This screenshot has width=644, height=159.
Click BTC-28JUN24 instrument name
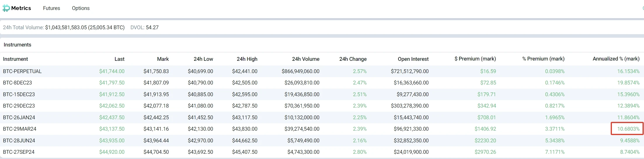tap(19, 141)
